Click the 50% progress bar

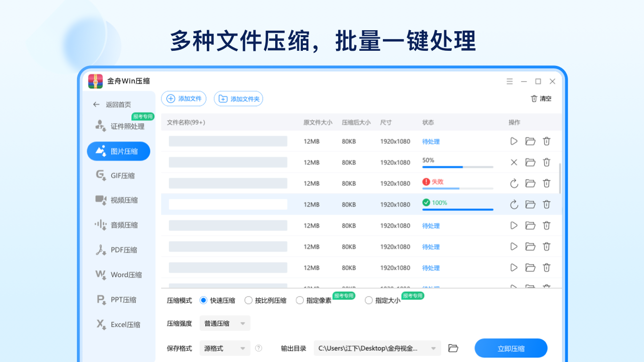point(458,166)
